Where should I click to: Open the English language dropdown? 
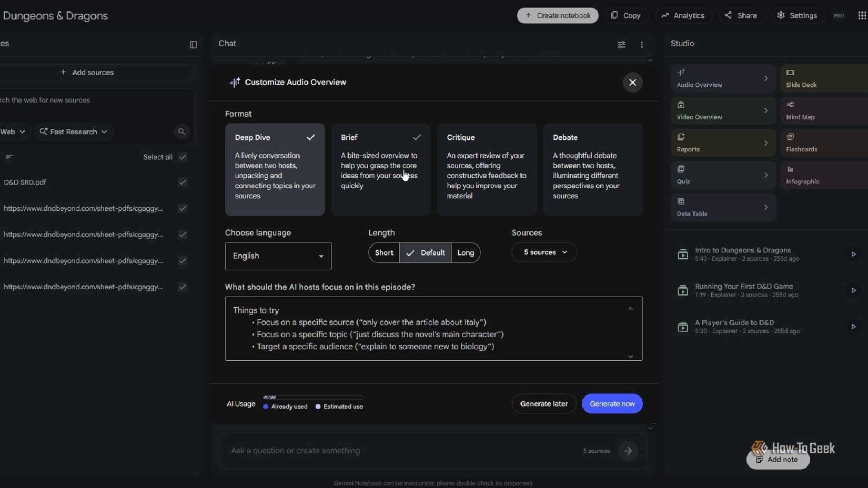pos(278,256)
